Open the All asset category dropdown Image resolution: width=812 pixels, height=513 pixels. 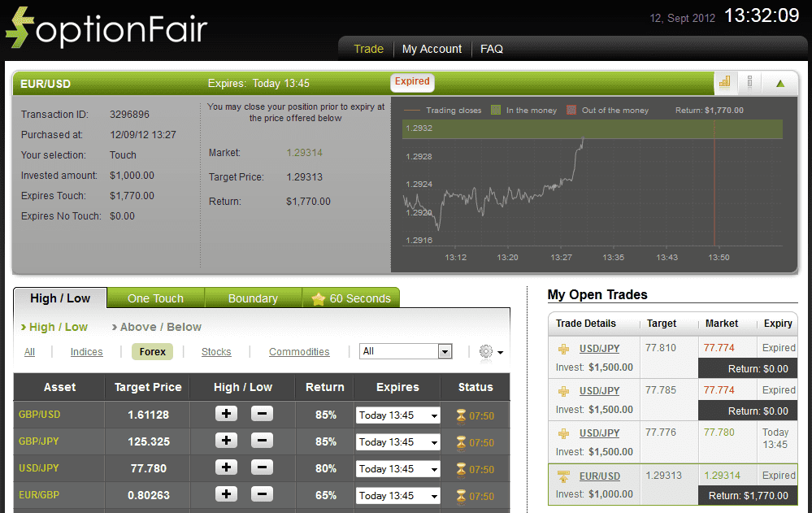pos(406,350)
